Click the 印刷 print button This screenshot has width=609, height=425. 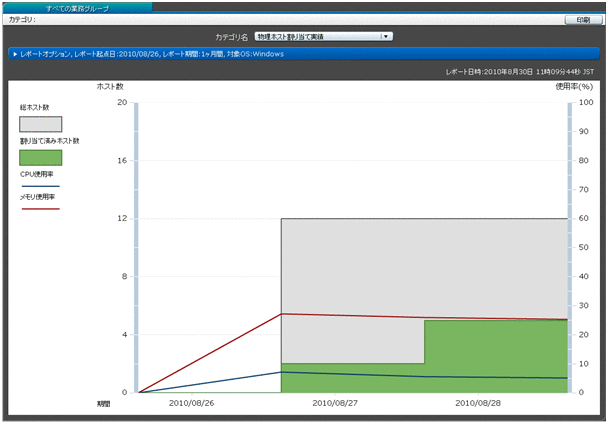coord(582,19)
